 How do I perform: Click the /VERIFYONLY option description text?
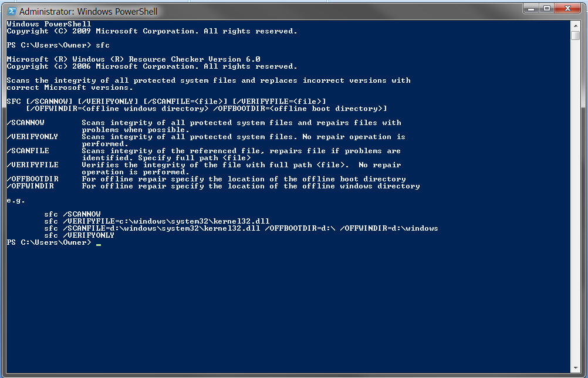(x=246, y=136)
